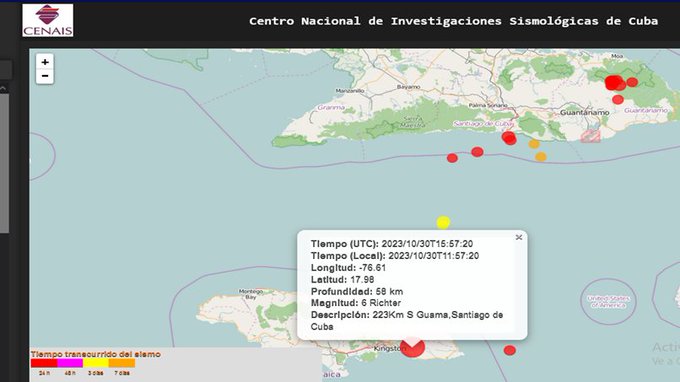Click the orange legend swatch for 7 días
The width and height of the screenshot is (680, 382).
122,363
